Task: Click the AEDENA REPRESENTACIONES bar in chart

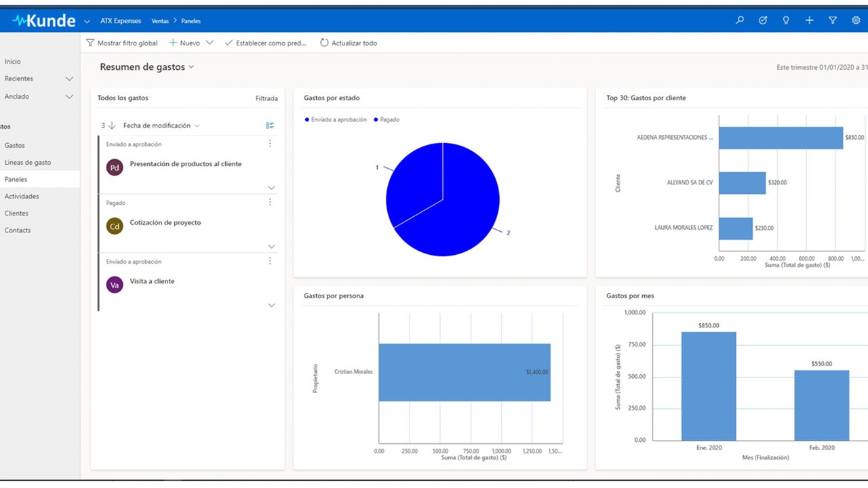Action: click(781, 138)
